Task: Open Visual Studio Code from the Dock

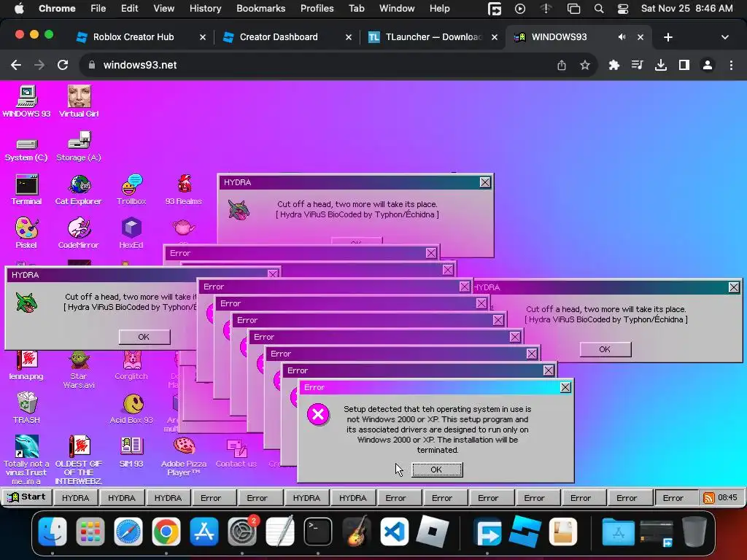Action: [395, 532]
